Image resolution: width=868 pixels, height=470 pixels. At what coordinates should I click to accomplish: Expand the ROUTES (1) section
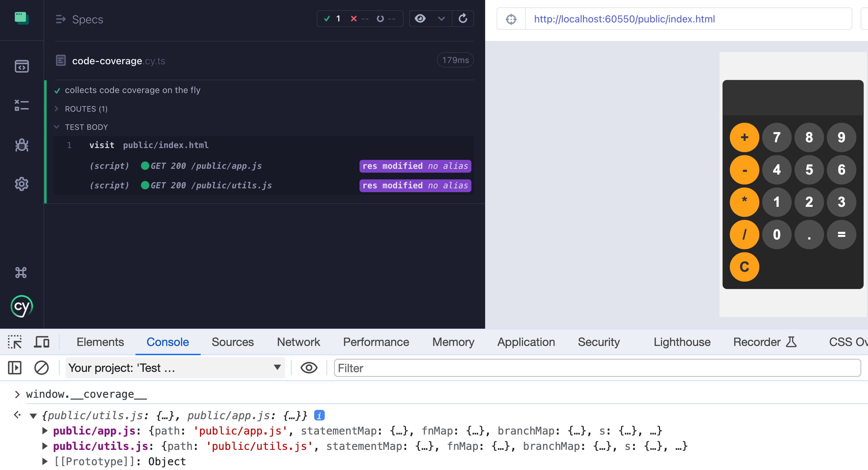click(86, 109)
